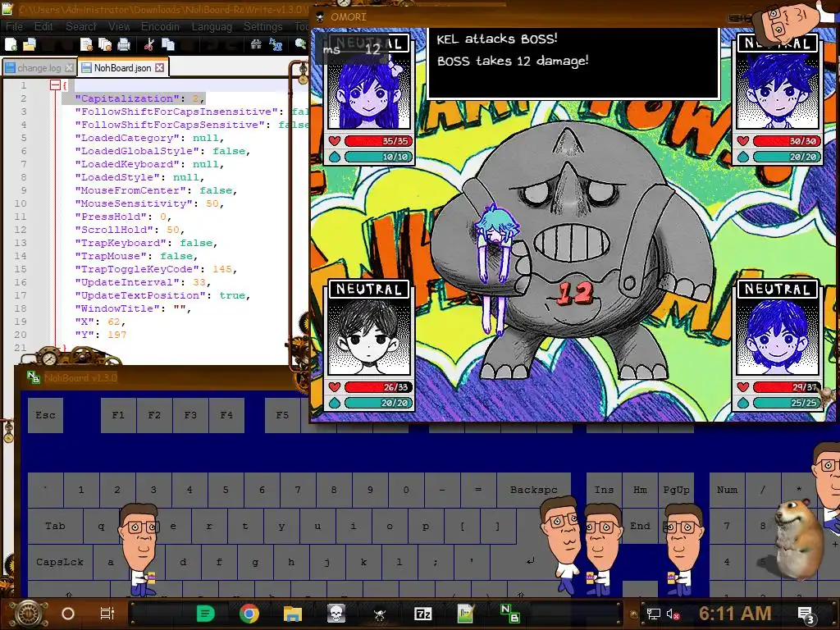Select the NohBoard.json tab

pyautogui.click(x=123, y=68)
